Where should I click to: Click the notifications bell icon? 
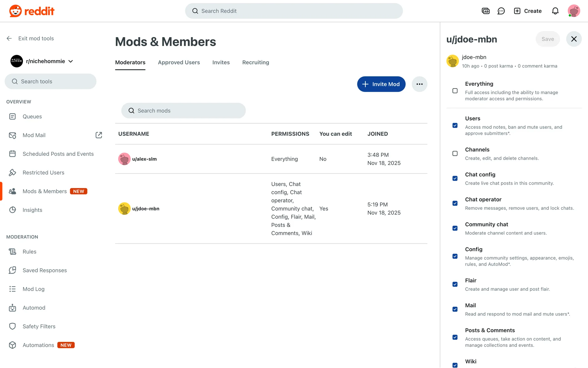(555, 11)
